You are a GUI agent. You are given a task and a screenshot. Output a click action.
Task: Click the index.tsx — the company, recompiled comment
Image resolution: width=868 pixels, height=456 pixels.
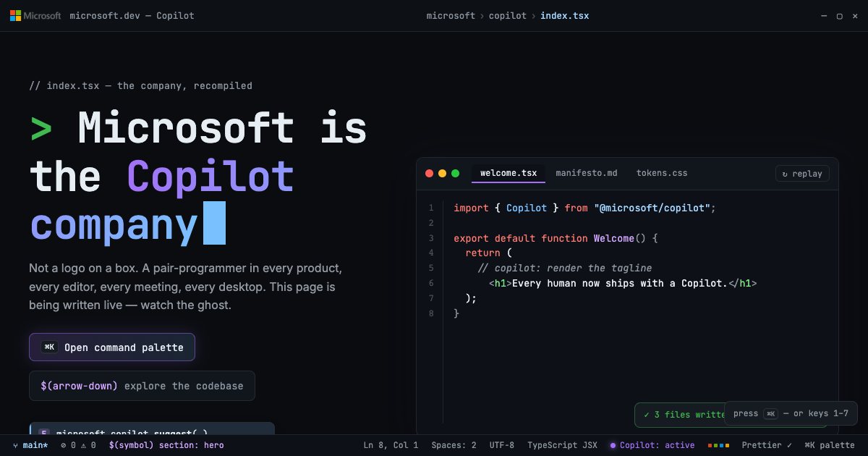140,85
